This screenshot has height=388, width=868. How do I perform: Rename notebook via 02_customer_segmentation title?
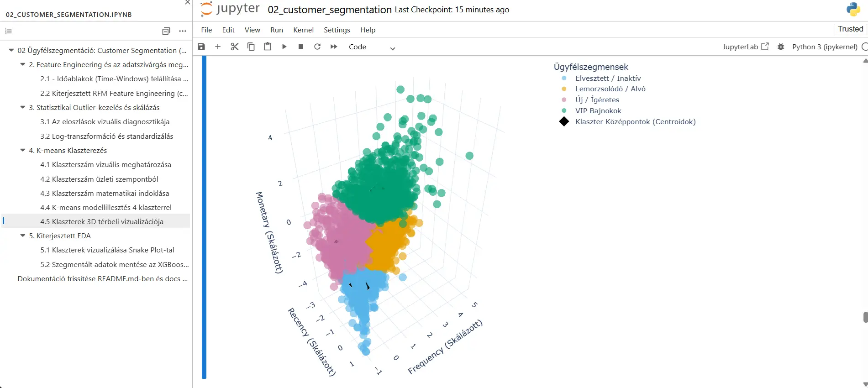pyautogui.click(x=330, y=10)
